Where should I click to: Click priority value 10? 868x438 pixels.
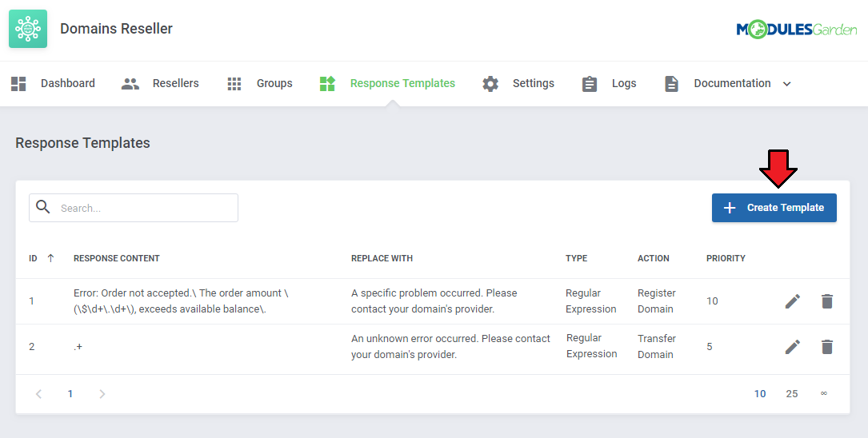[712, 301]
